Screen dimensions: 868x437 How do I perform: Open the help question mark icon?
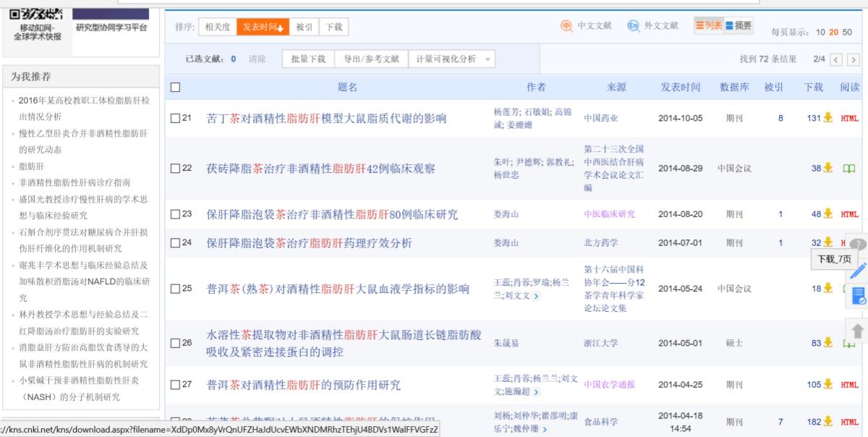coord(859,242)
